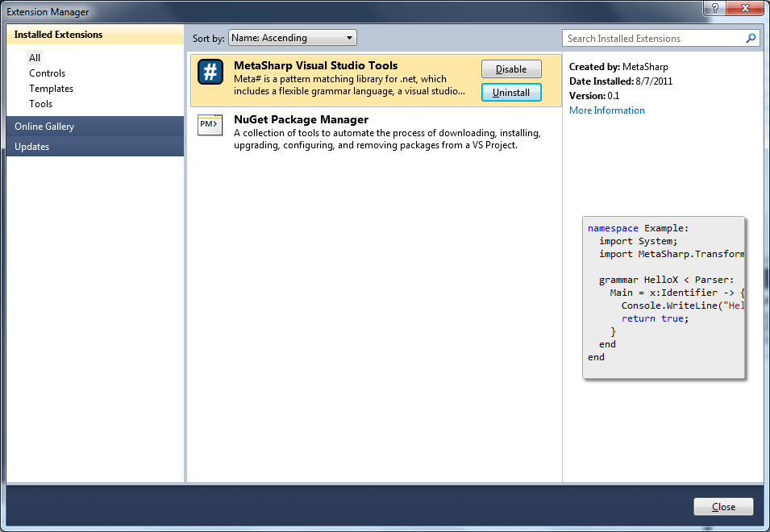Click the 'Version: 0.1' text

(594, 96)
